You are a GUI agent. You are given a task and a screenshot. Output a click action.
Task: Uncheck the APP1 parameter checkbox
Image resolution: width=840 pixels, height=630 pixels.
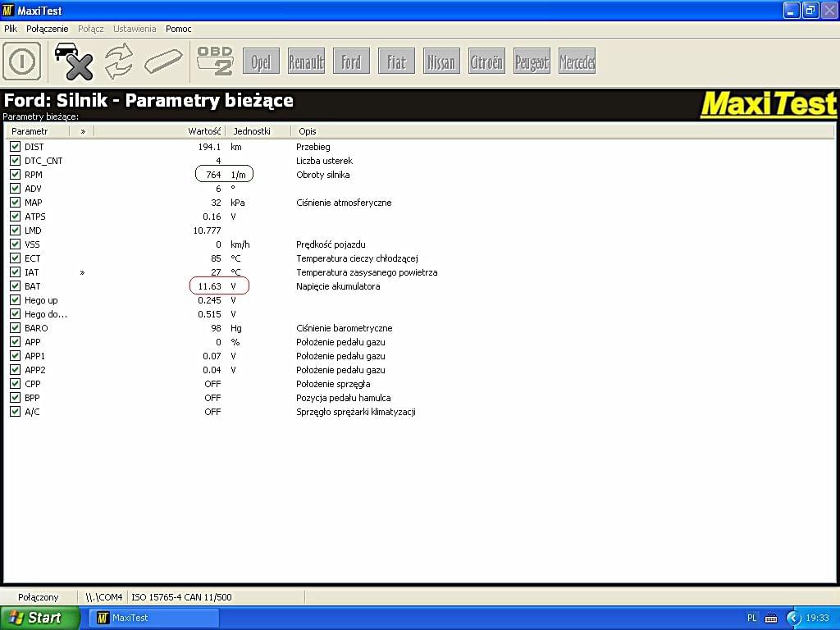point(15,355)
